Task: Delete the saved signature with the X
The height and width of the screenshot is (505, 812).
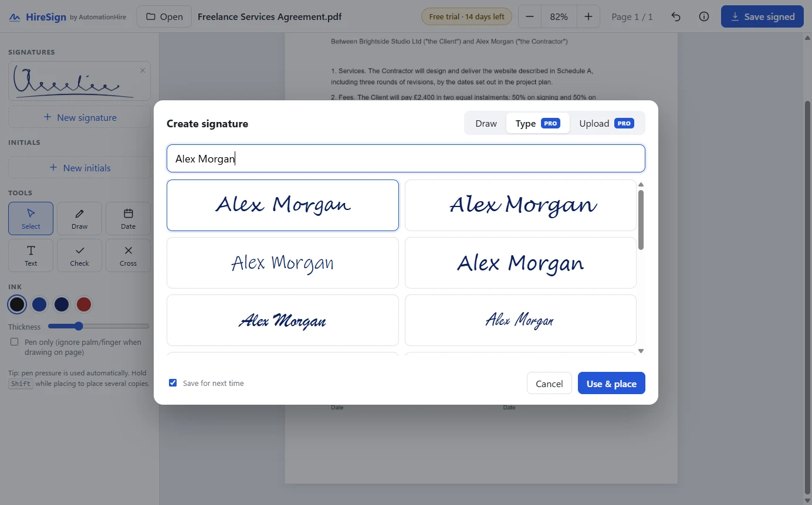Action: point(142,70)
